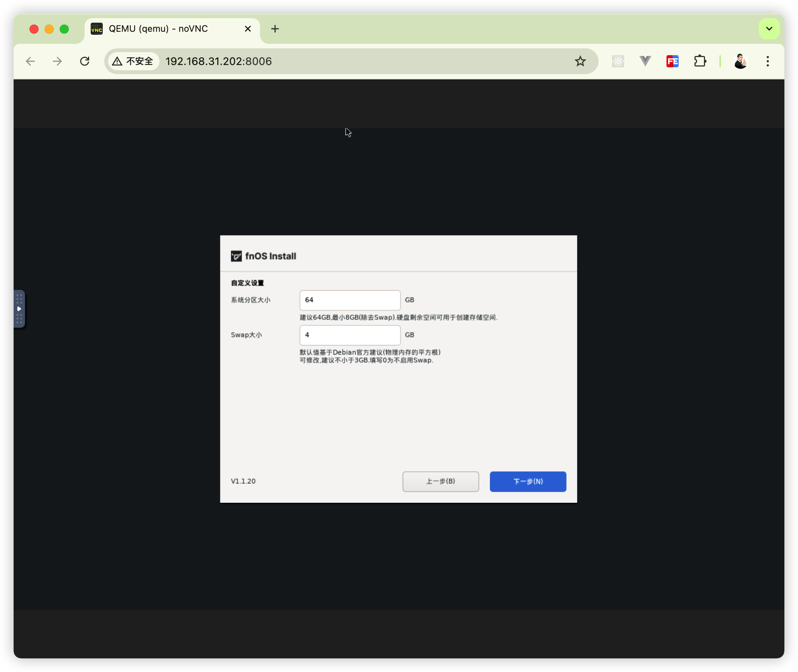Go forward in browser history
Viewport: 798px width, 672px height.
click(57, 61)
